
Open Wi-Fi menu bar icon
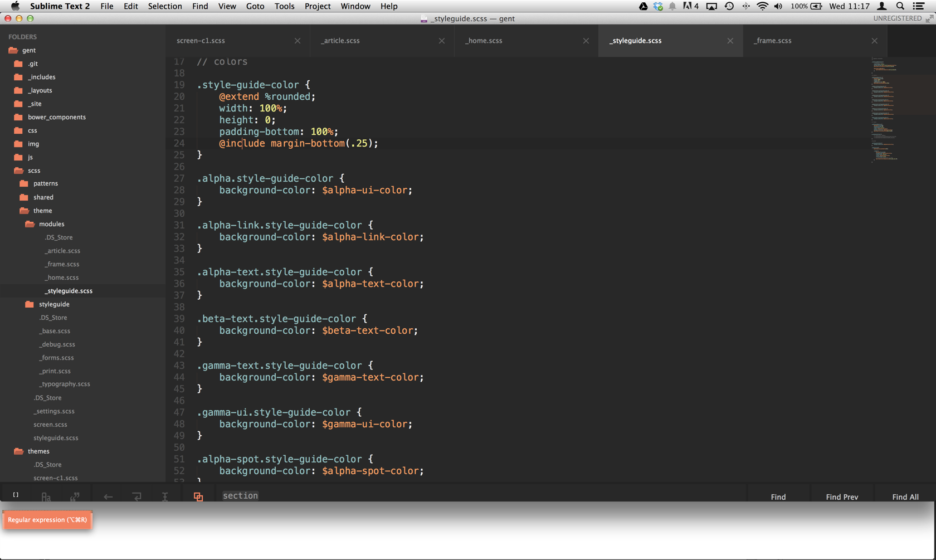click(x=762, y=6)
